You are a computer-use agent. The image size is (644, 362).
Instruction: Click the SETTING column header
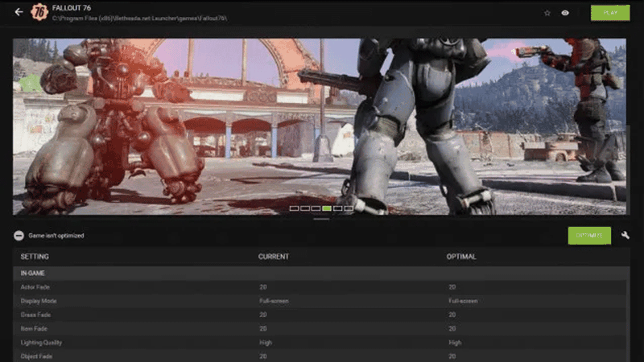click(x=35, y=257)
